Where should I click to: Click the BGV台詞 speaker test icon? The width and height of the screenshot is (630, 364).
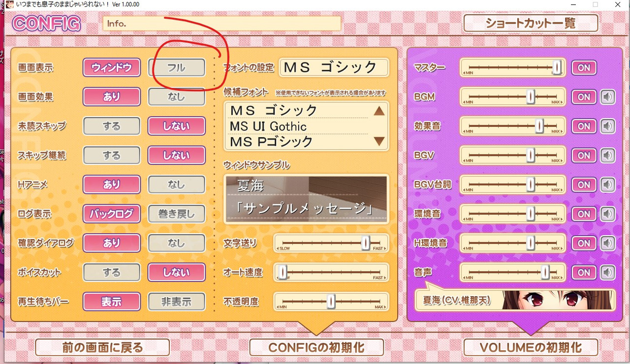click(608, 185)
